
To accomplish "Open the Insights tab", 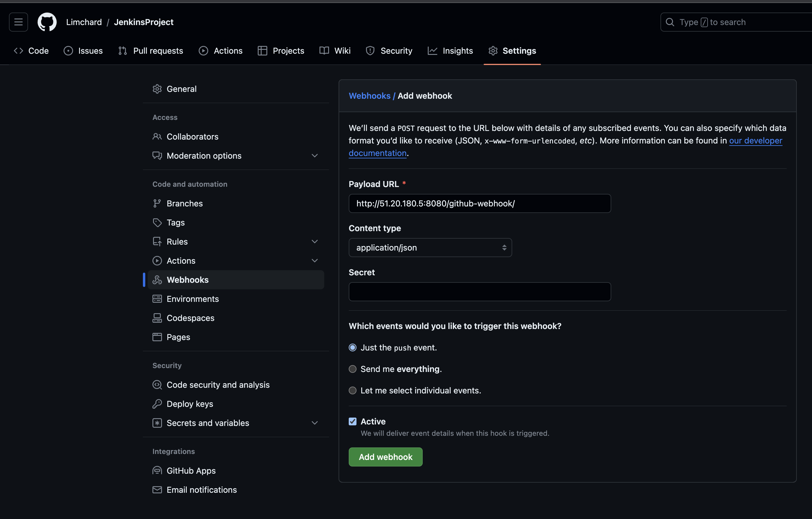I will pyautogui.click(x=450, y=51).
